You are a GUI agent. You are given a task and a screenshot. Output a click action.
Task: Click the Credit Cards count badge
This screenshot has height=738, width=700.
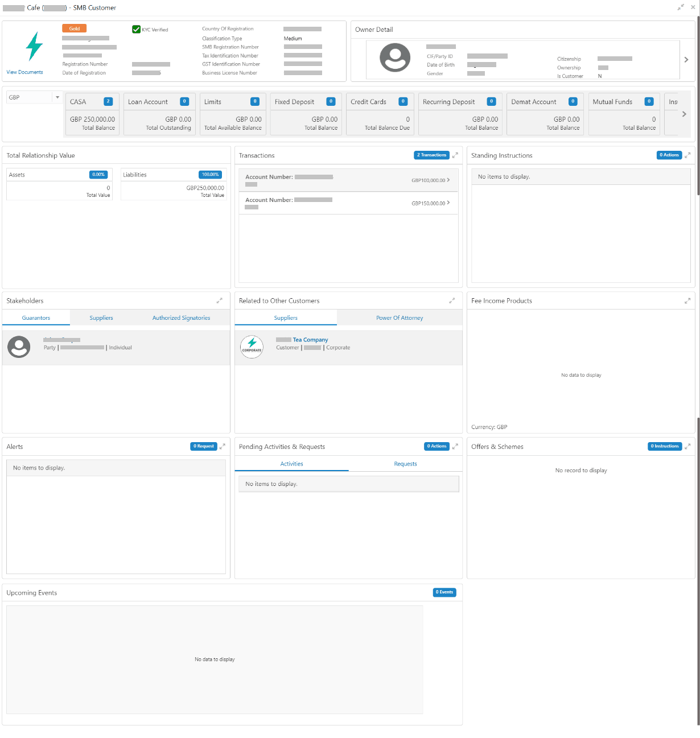[x=403, y=101]
